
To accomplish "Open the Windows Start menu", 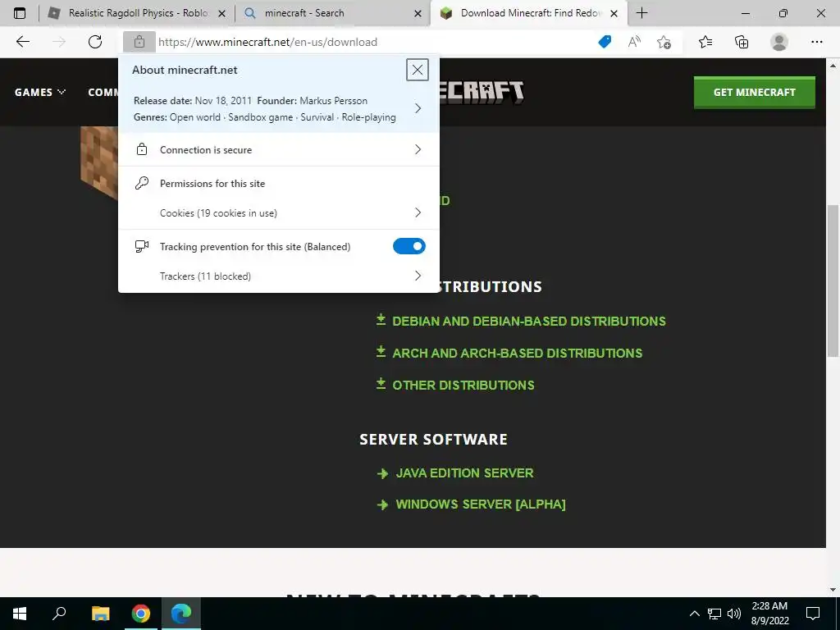I will (x=20, y=614).
